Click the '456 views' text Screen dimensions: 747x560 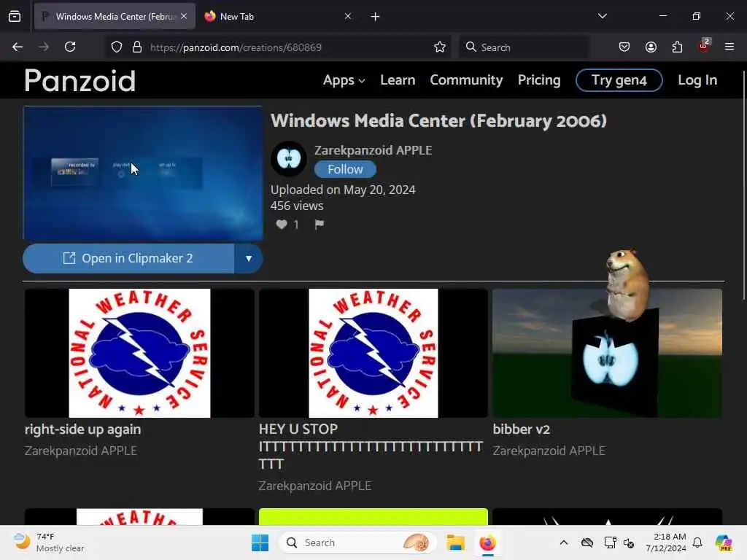tap(297, 206)
